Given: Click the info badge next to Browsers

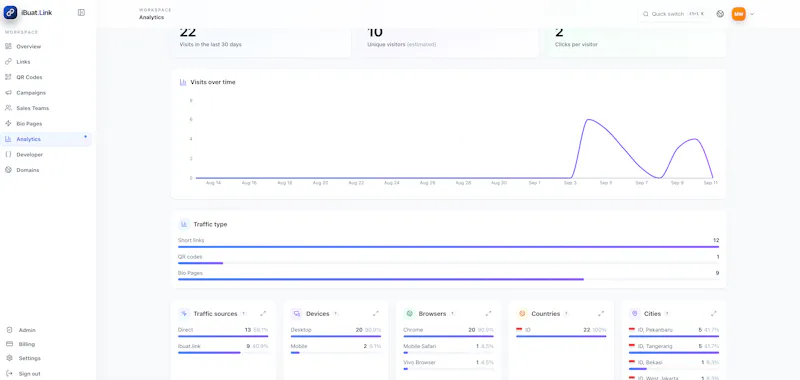Looking at the screenshot, I should pyautogui.click(x=452, y=314).
